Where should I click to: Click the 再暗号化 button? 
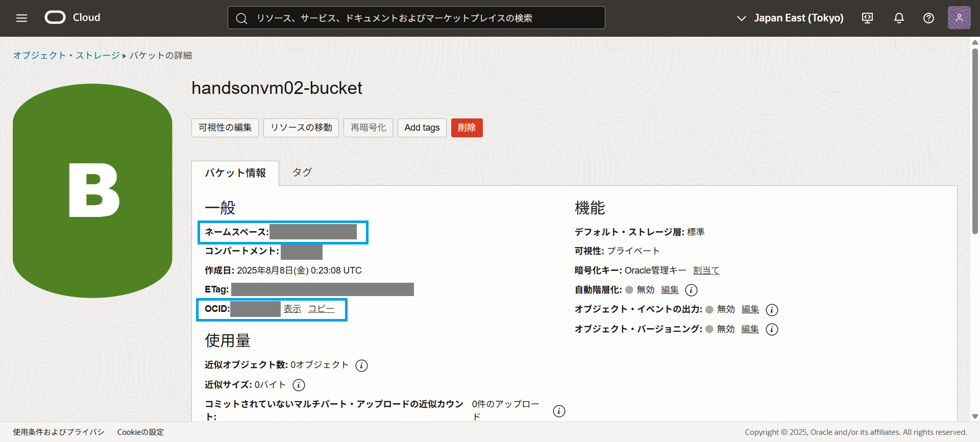click(368, 128)
